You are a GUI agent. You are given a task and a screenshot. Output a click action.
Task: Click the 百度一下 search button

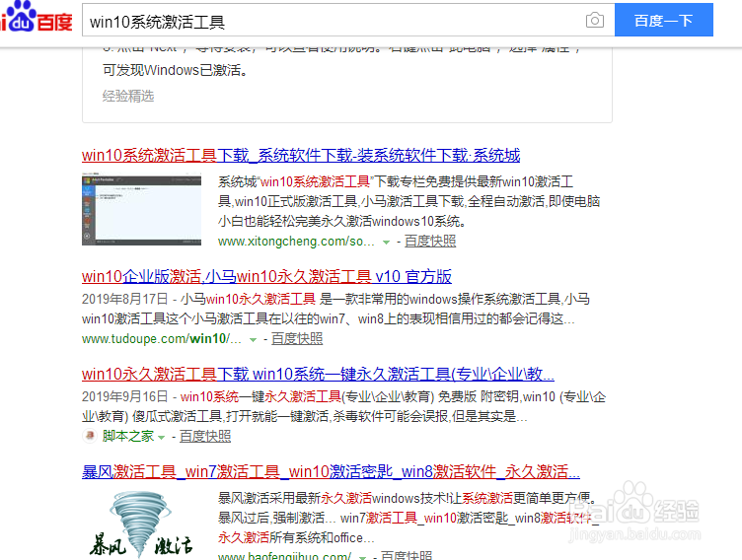click(x=663, y=20)
